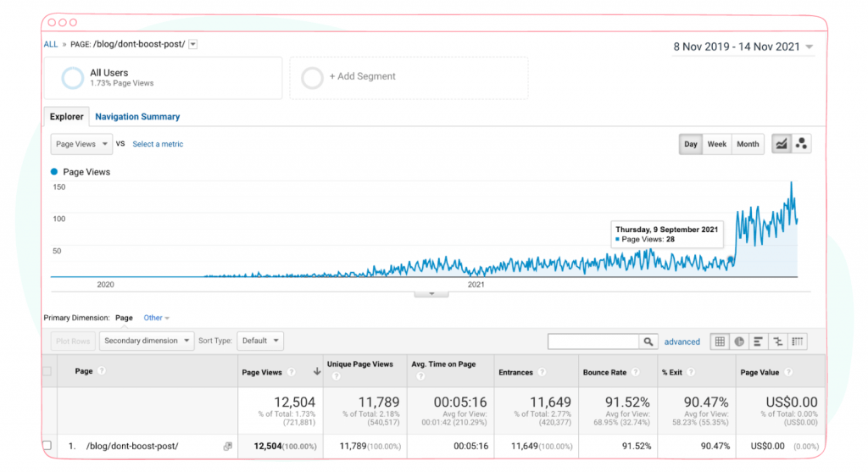
Task: Click into the table search field
Action: point(593,342)
